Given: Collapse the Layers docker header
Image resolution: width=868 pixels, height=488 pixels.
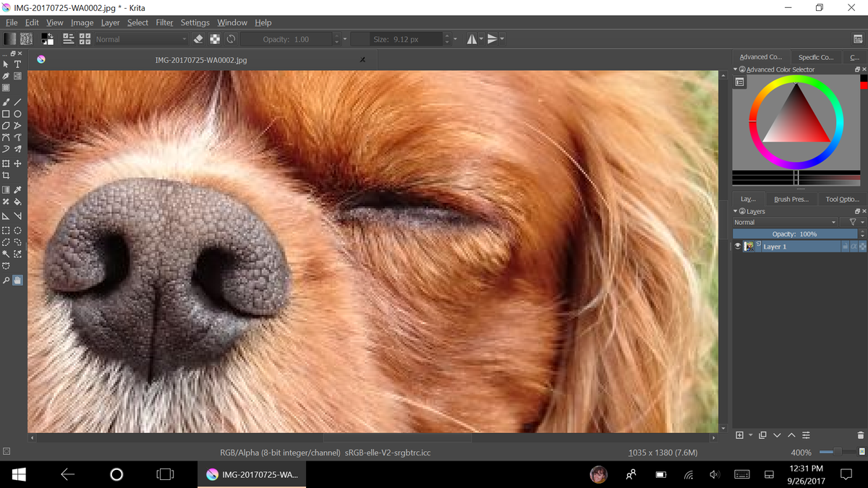Looking at the screenshot, I should 736,211.
